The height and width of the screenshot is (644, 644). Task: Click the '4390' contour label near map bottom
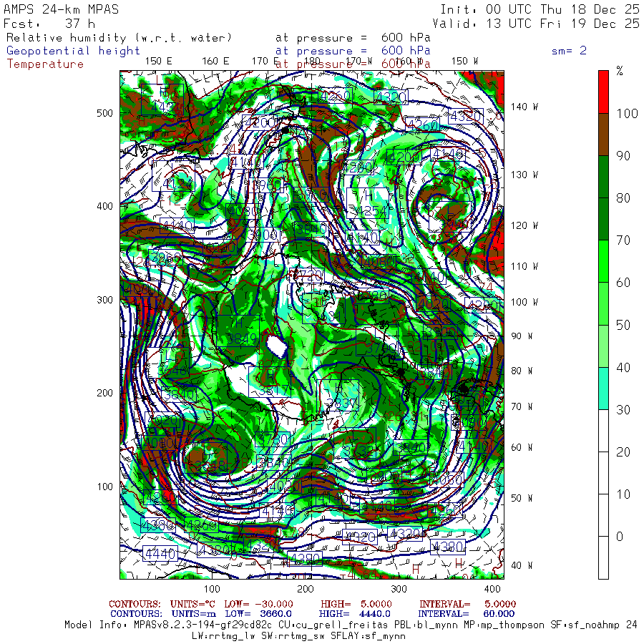point(304,559)
